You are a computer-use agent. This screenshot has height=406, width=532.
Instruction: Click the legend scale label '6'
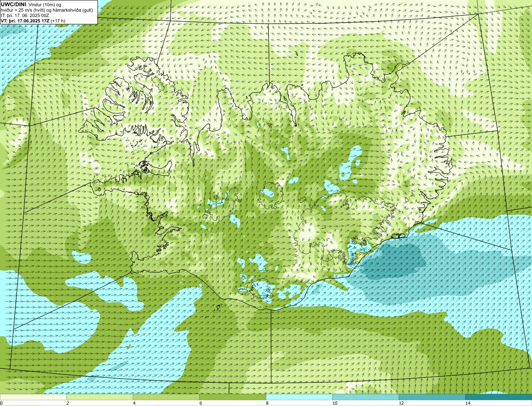(x=200, y=403)
